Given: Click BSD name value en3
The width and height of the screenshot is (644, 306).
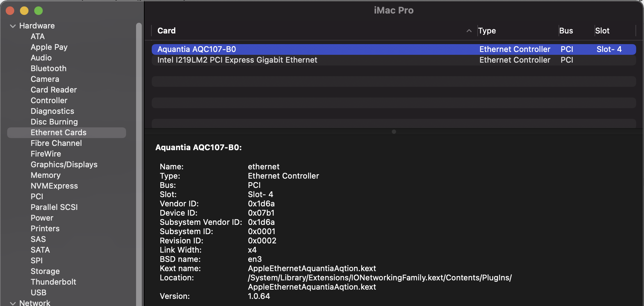Looking at the screenshot, I should (x=255, y=259).
